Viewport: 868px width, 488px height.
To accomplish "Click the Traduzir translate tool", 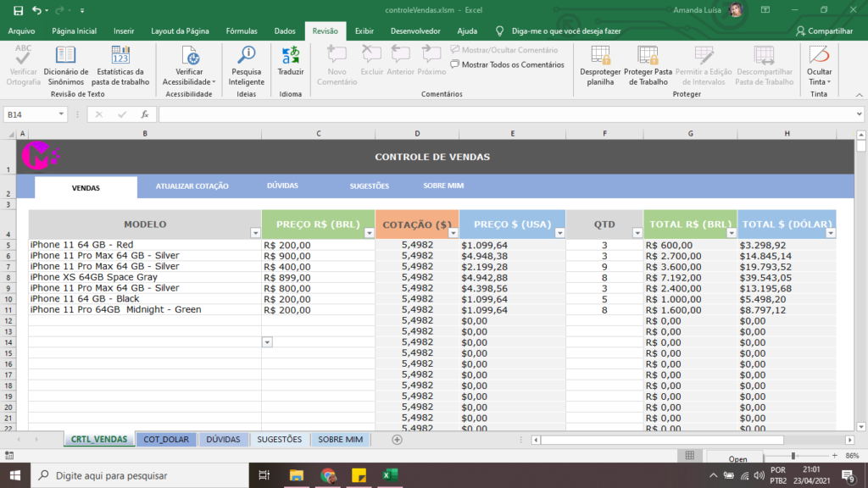I will point(291,61).
